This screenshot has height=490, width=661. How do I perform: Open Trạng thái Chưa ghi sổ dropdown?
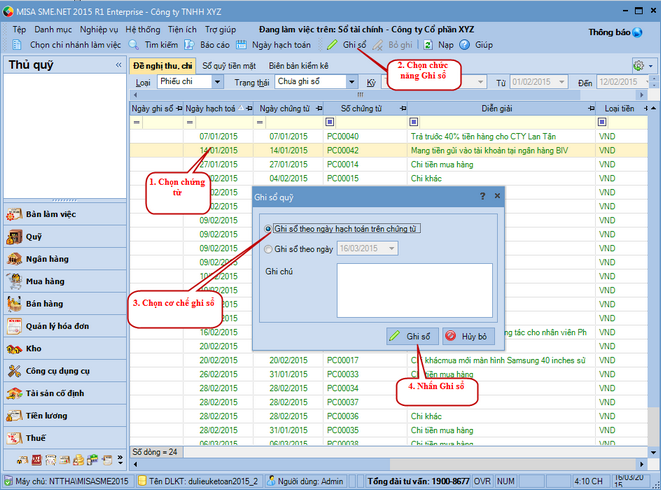coord(352,82)
